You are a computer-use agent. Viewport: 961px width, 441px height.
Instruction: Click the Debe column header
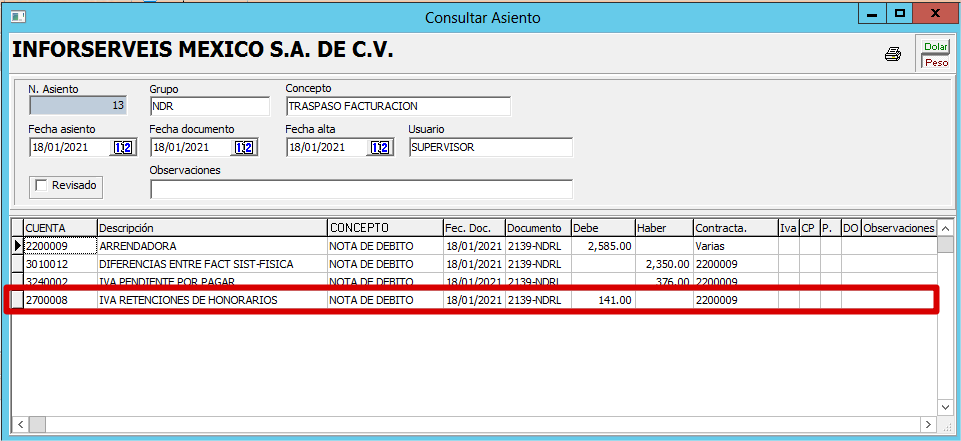[602, 228]
